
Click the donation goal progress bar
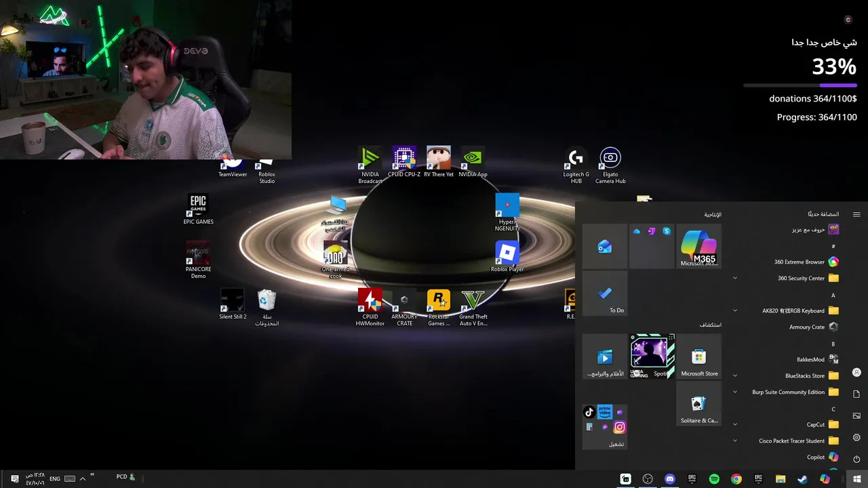point(800,85)
